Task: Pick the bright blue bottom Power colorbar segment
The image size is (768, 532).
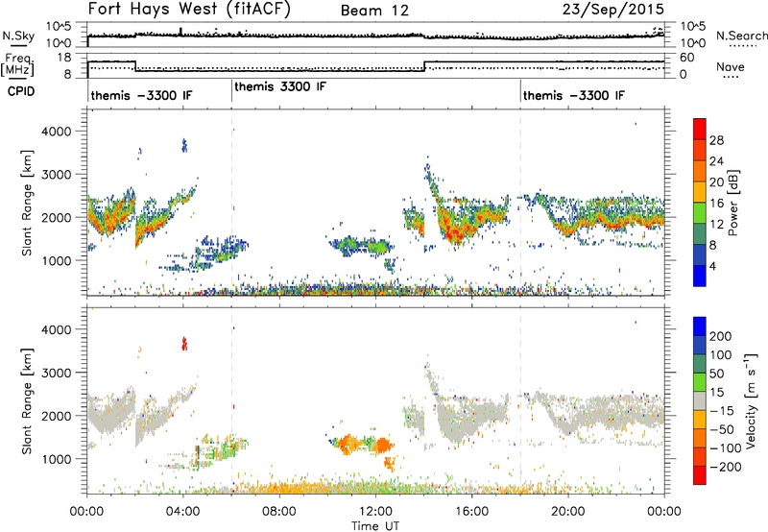Action: (700, 276)
